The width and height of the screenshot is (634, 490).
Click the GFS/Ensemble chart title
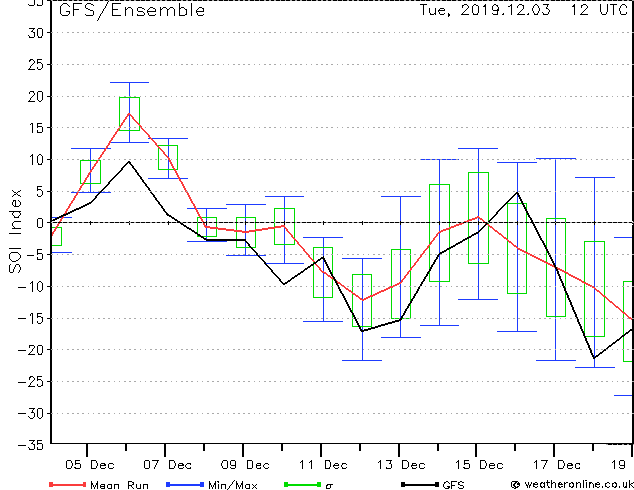click(x=132, y=10)
